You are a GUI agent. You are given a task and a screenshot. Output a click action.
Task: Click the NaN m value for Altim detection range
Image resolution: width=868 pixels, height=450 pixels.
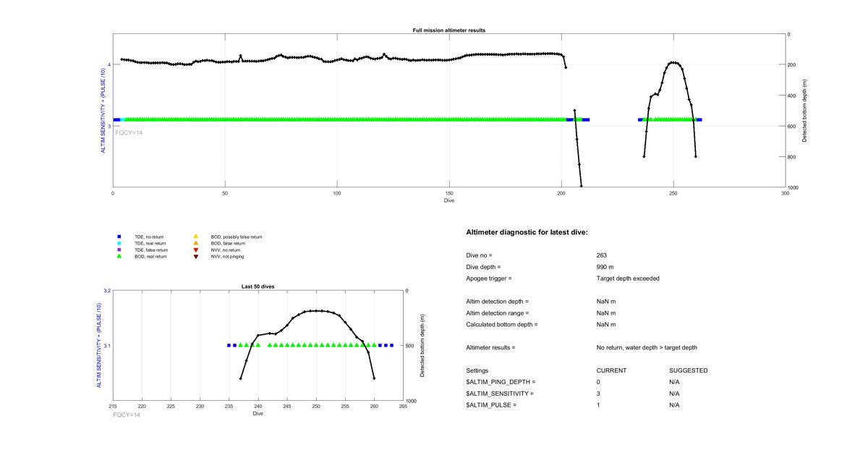[606, 313]
